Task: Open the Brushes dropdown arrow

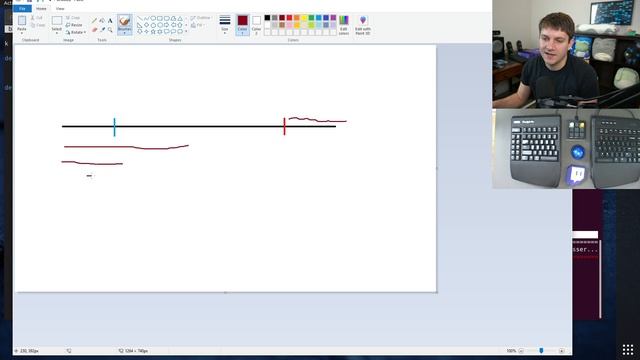Action: click(124, 32)
